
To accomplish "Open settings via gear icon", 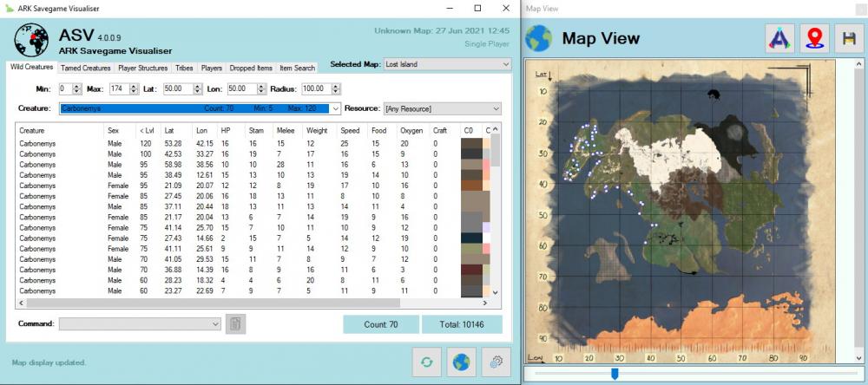I will pos(496,362).
